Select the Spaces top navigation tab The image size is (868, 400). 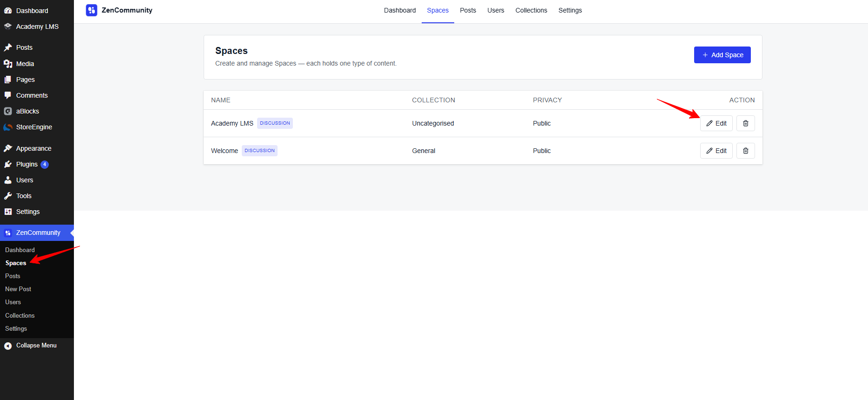438,10
